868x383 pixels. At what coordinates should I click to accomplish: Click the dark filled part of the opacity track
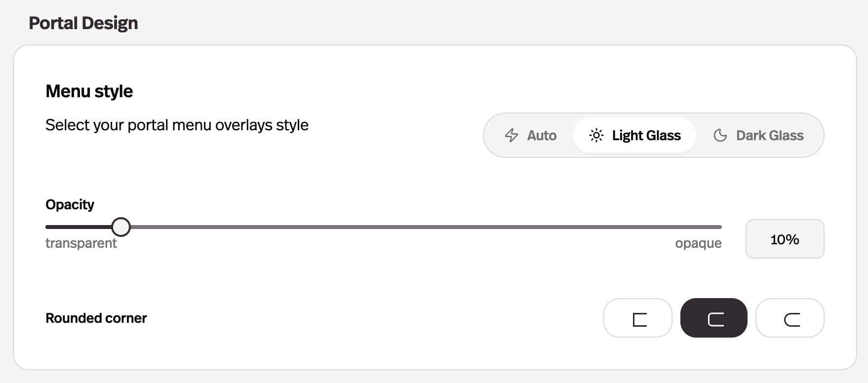coord(79,227)
